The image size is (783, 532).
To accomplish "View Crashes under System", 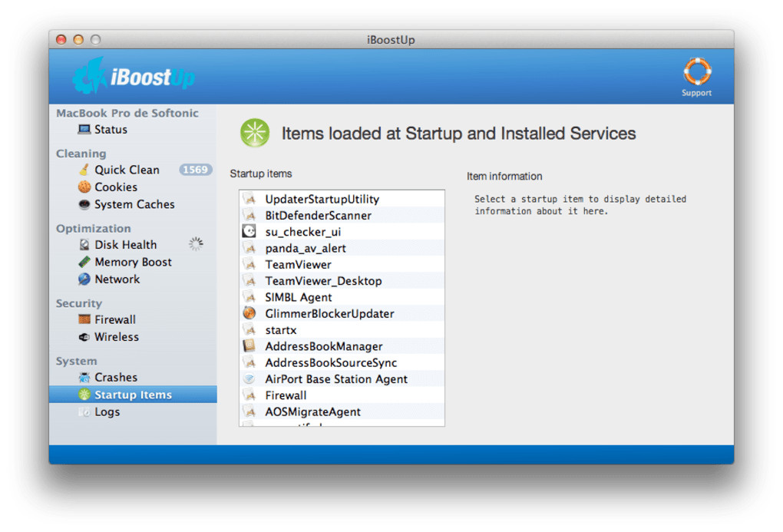I will (x=133, y=377).
